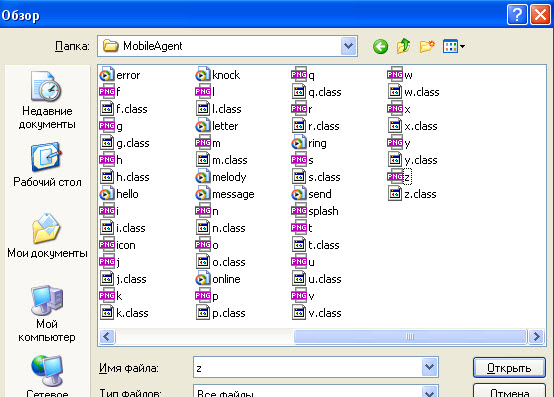554x397 pixels.
Task: Select file named t.class
Action: [316, 244]
